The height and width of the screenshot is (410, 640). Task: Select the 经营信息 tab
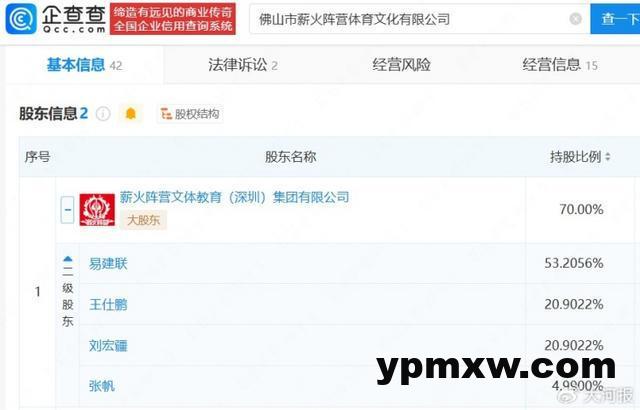(x=560, y=65)
